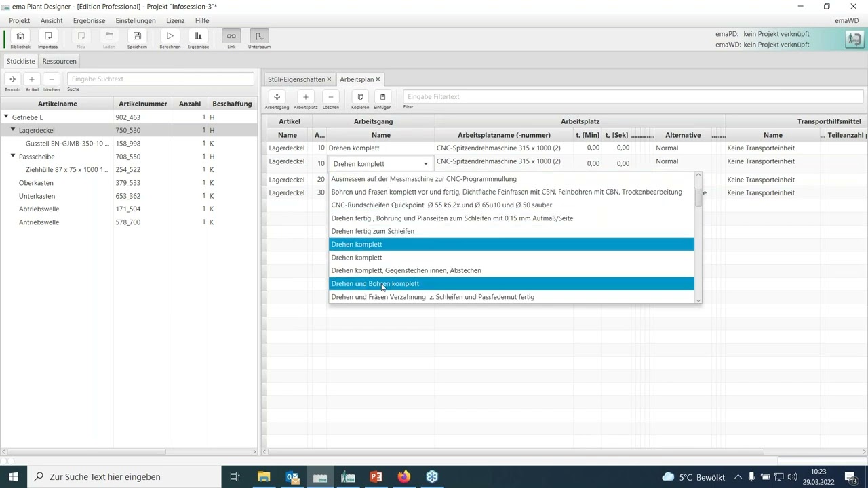Image resolution: width=868 pixels, height=488 pixels.
Task: Open Firefox from the taskbar
Action: point(404,476)
